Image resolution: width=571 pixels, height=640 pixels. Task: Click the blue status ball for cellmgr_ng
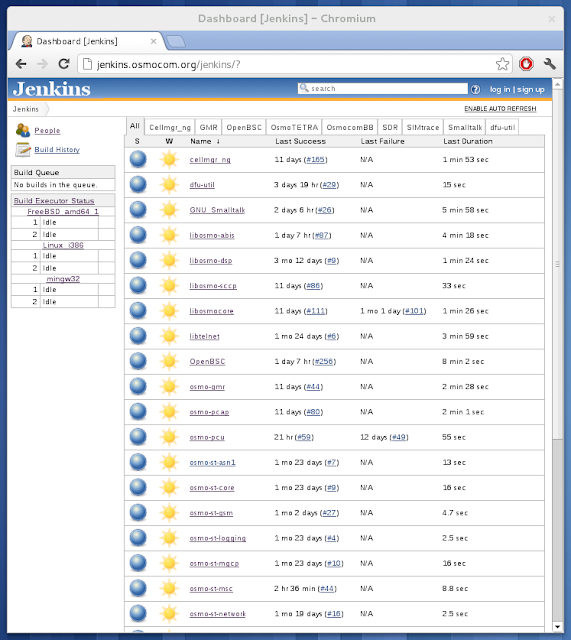pyautogui.click(x=138, y=159)
